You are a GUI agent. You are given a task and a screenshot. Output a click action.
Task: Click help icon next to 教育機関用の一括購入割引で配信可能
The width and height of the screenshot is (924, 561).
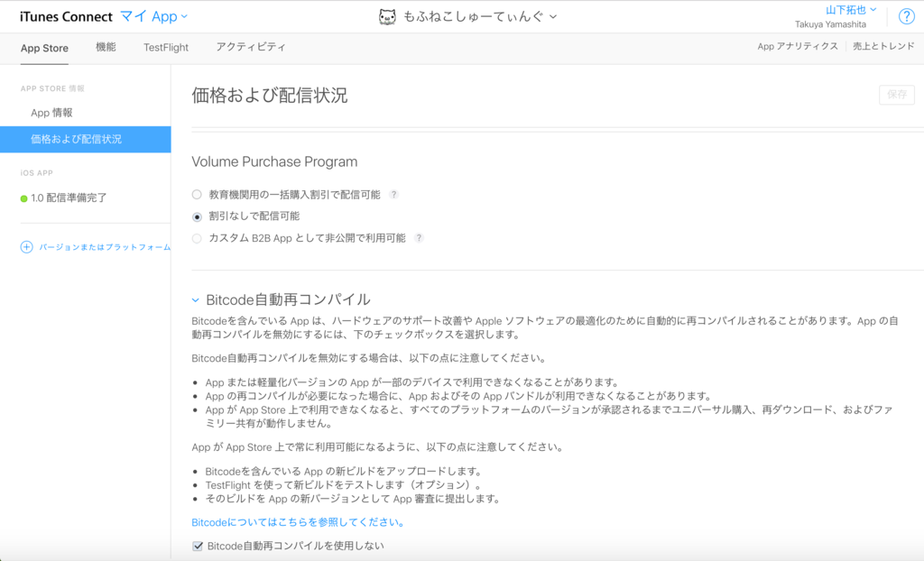pyautogui.click(x=393, y=195)
